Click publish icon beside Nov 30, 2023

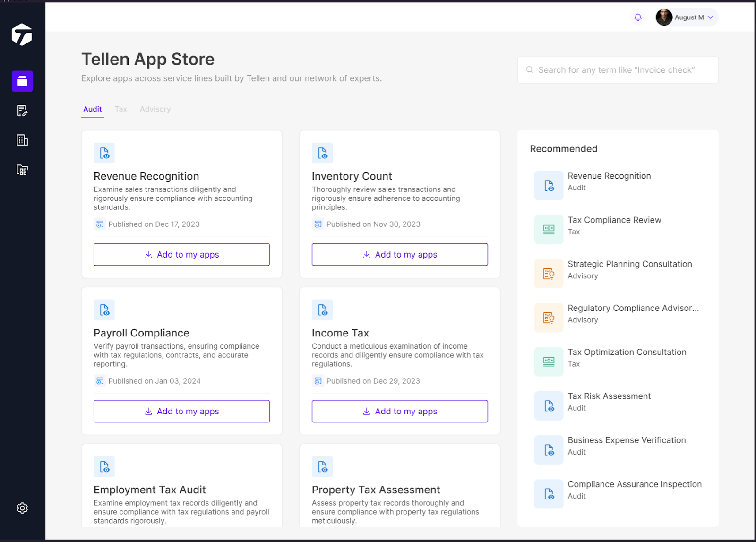318,224
